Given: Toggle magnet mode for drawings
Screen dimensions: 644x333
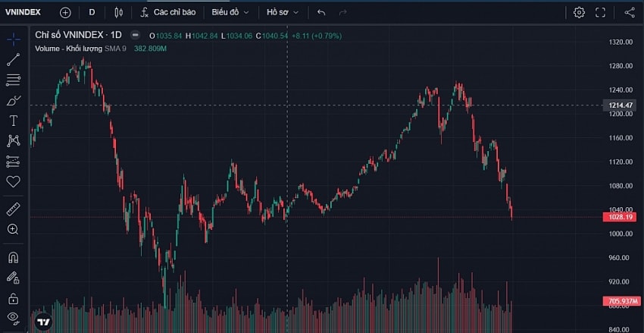Looking at the screenshot, I should pyautogui.click(x=13, y=257).
